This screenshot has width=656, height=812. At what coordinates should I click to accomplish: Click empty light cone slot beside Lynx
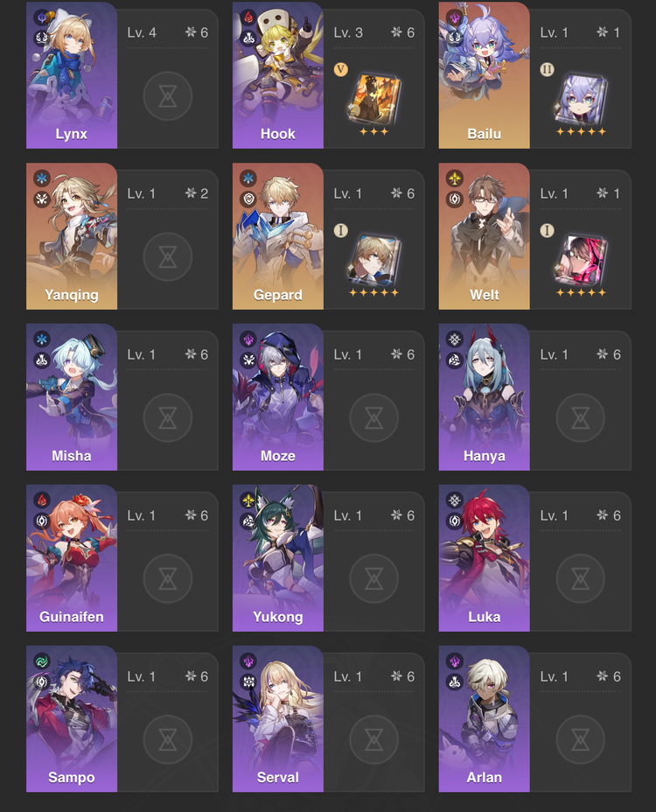(168, 95)
